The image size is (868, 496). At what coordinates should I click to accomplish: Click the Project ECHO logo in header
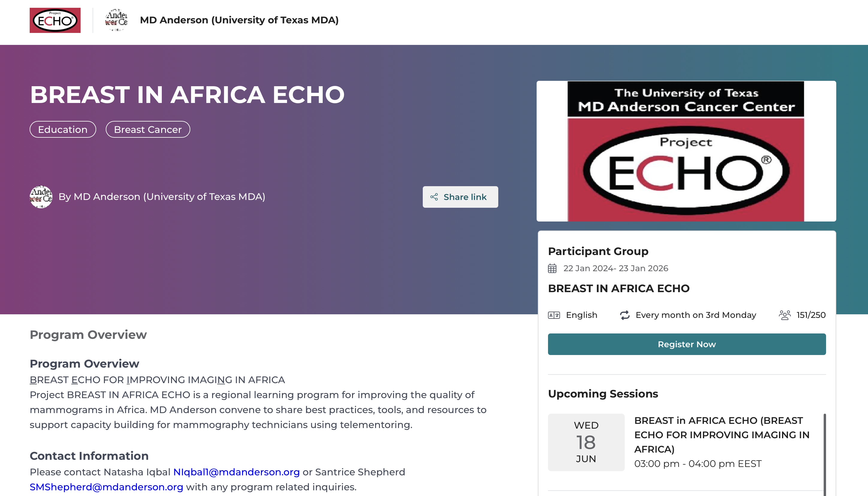coord(55,20)
